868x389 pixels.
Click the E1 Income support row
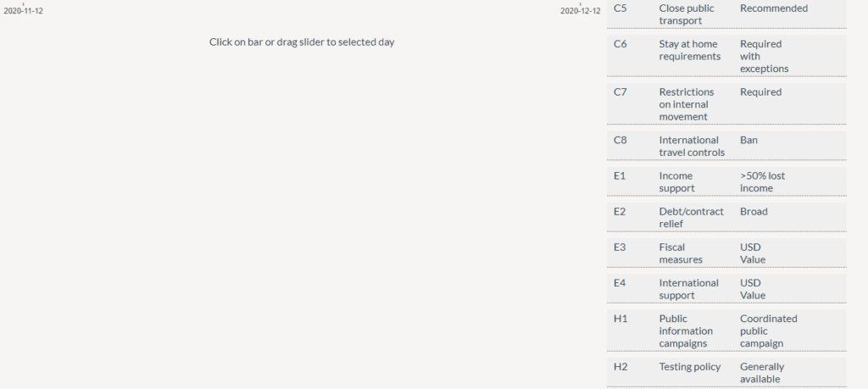726,181
